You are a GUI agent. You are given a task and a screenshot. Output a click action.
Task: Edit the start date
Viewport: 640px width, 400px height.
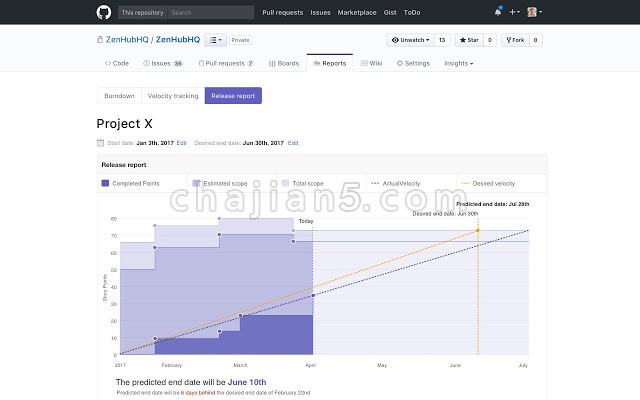181,143
